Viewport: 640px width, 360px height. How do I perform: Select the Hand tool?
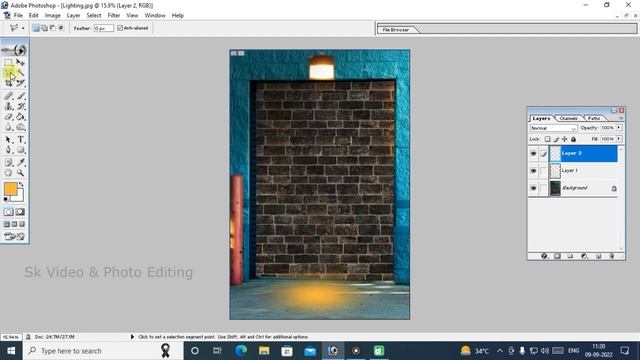(8, 173)
